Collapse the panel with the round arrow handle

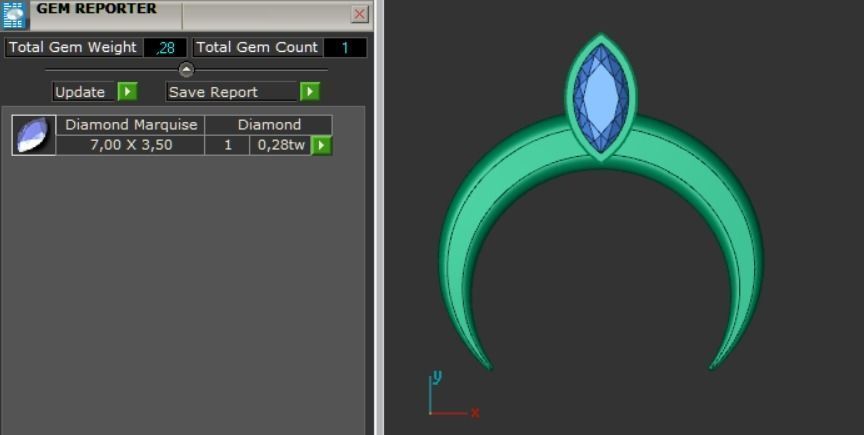pos(187,69)
